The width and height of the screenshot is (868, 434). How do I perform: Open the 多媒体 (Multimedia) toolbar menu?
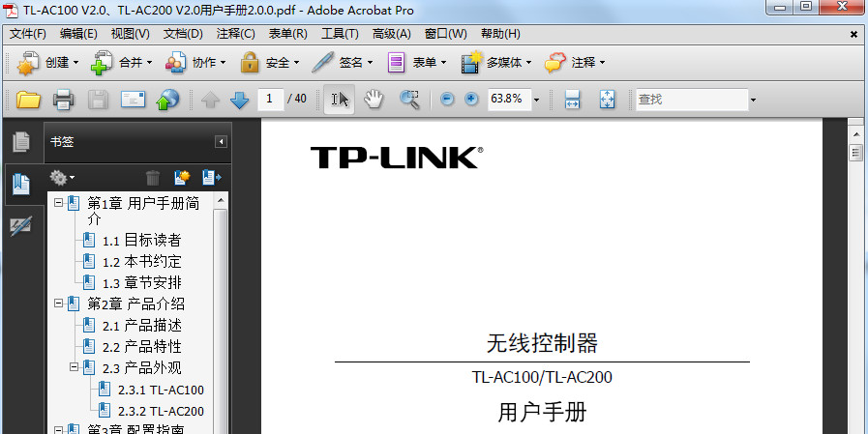(496, 63)
